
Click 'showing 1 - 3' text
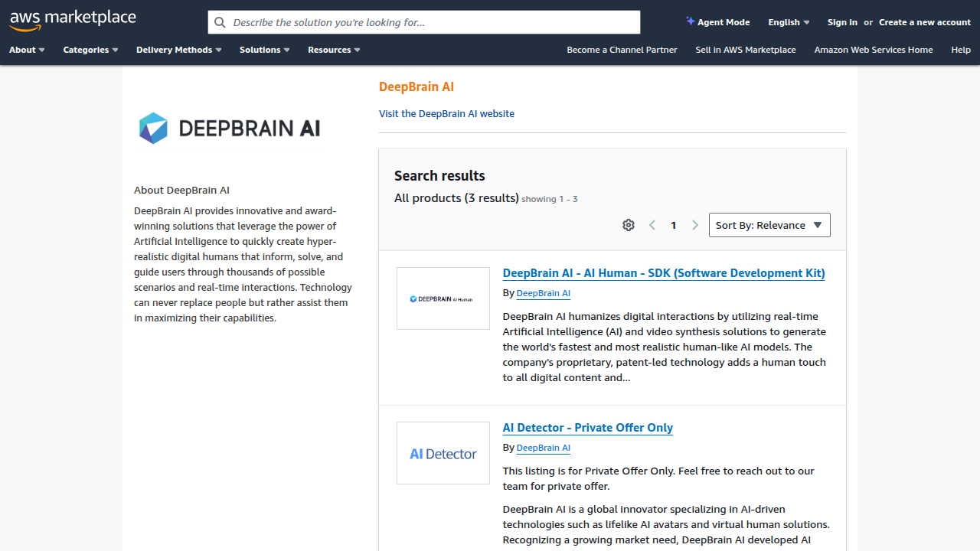pyautogui.click(x=550, y=199)
